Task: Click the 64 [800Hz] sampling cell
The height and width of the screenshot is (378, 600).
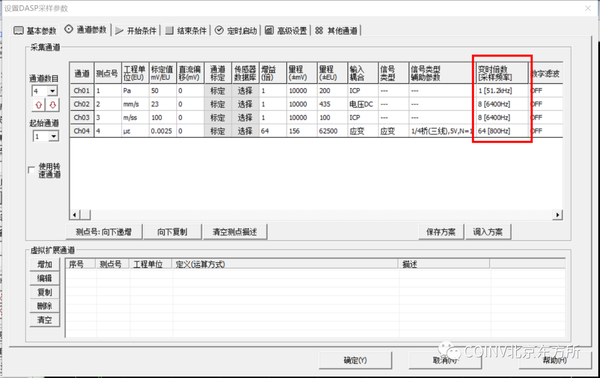Action: (x=502, y=131)
